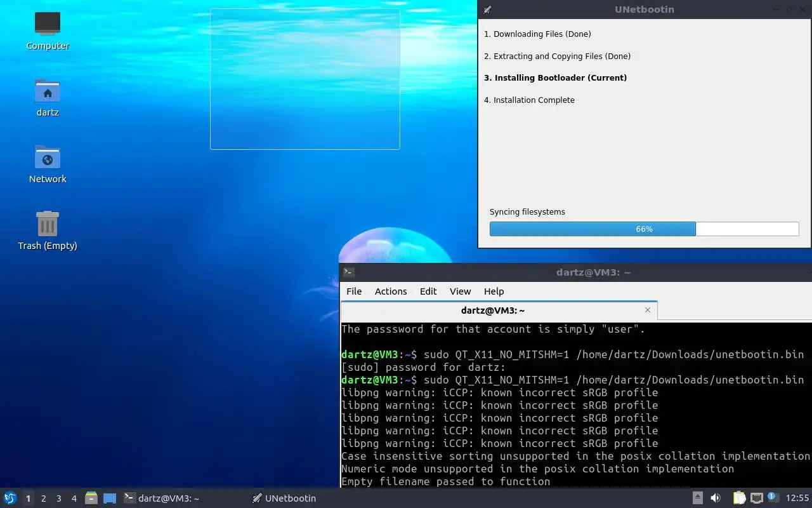Screen dimensions: 812x508
Task: Click the show desktop taskbar icon
Action: pos(110,498)
